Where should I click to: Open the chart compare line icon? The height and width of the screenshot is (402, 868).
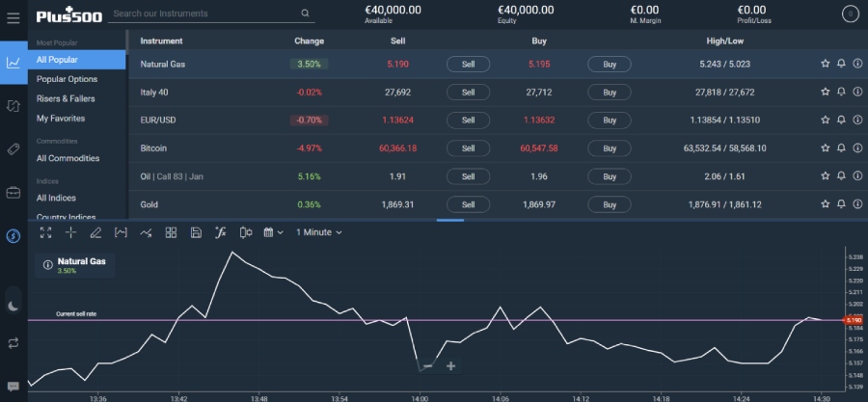coord(146,232)
